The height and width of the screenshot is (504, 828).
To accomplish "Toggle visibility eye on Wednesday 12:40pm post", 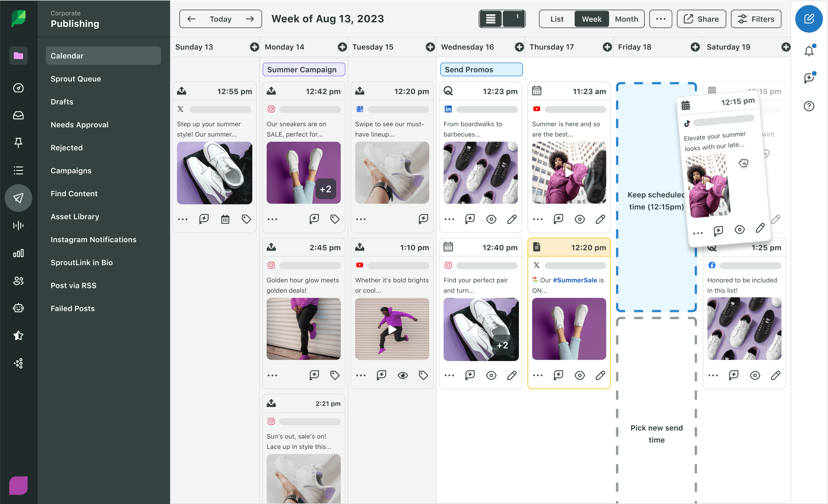I will (x=491, y=375).
